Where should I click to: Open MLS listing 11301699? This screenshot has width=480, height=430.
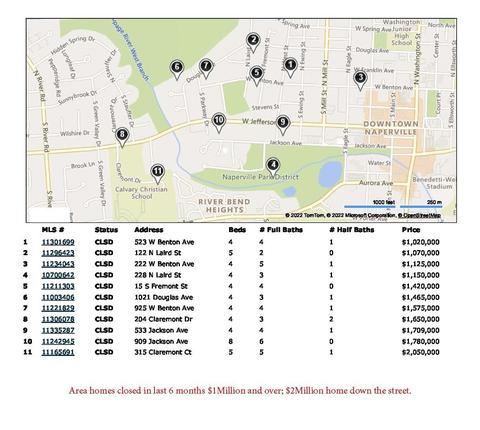(x=58, y=242)
